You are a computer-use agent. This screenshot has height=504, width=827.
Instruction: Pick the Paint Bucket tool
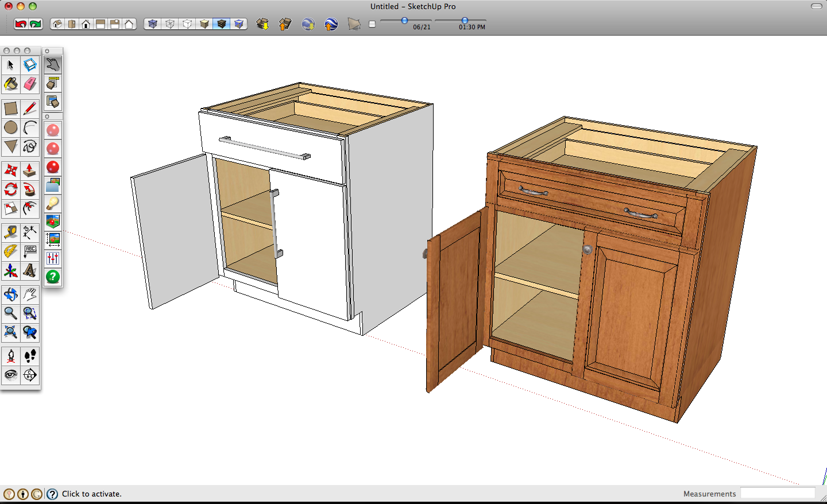[x=11, y=84]
